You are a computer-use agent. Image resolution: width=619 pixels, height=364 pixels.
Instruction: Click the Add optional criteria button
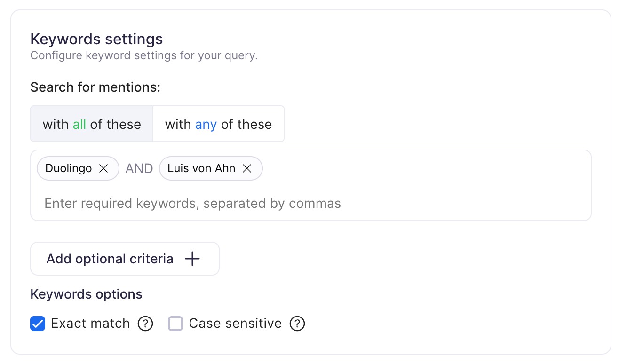click(x=124, y=259)
